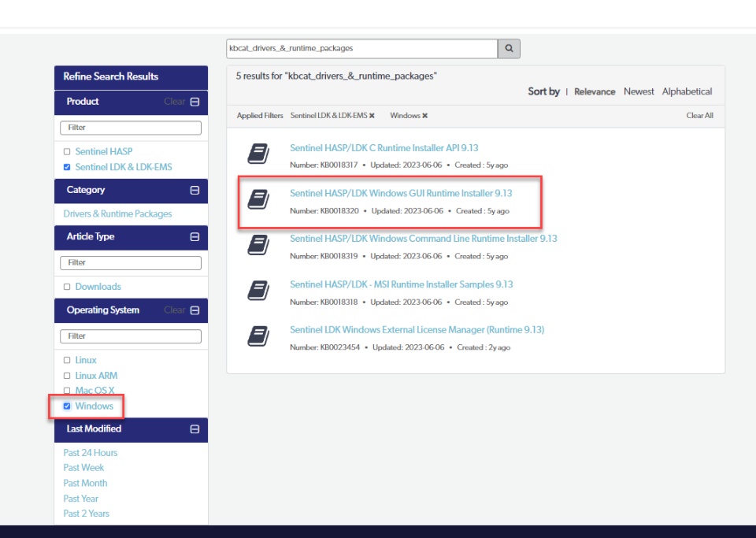Click text "Number: KB0023454"

(324, 347)
